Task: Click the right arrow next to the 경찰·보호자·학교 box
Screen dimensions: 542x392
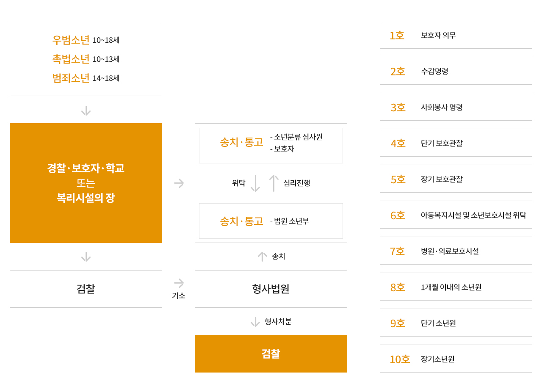Action: click(179, 183)
